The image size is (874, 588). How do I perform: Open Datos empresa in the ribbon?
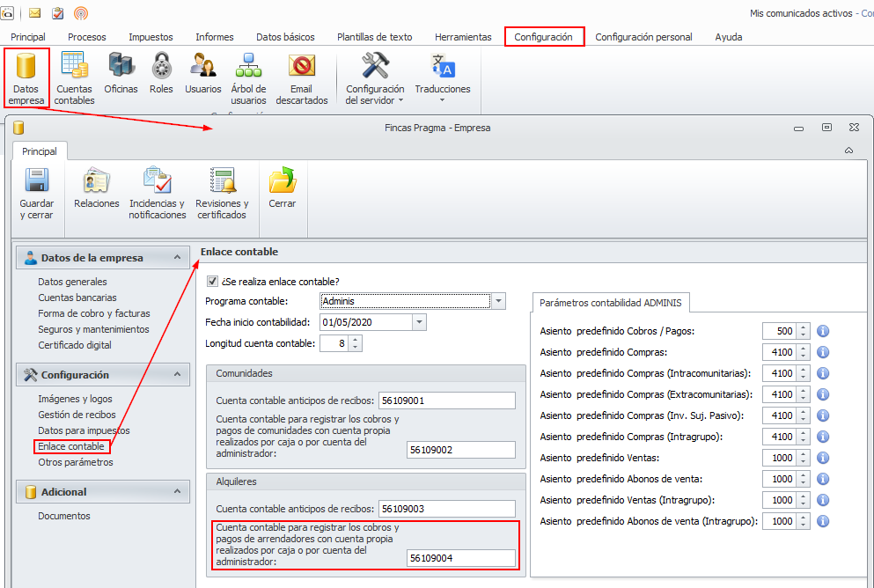pos(26,78)
